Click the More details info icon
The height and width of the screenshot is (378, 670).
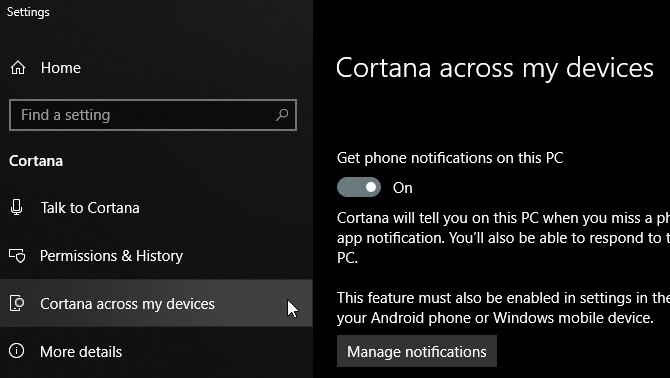(x=17, y=351)
